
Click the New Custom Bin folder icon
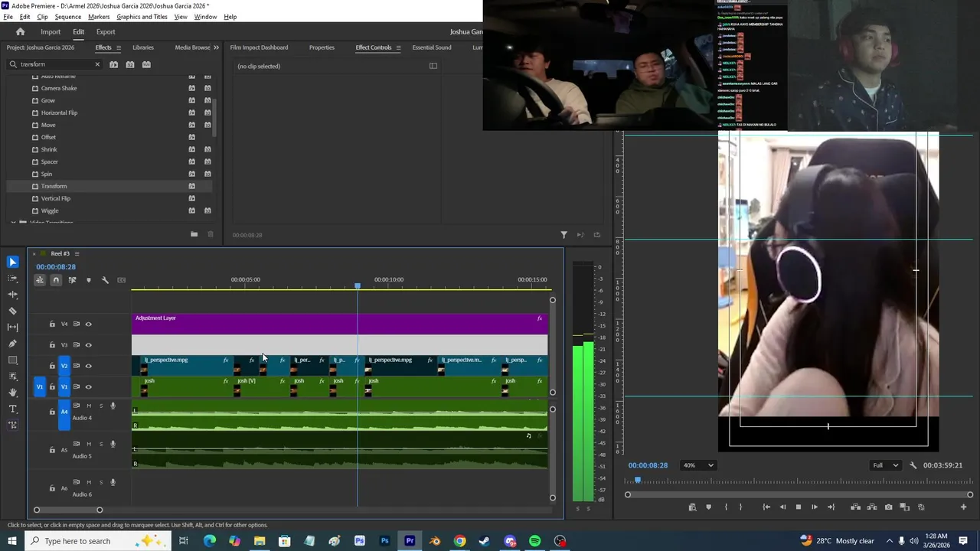point(194,234)
